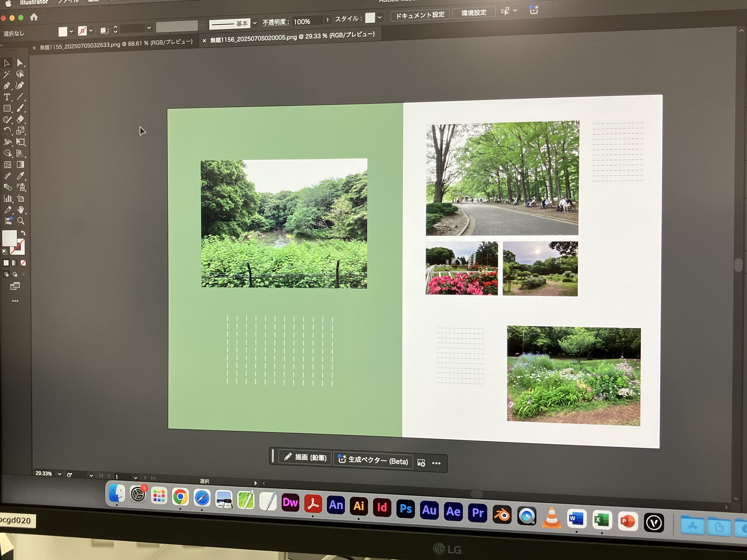Open the スタイル swatch dropdown
747x560 pixels.
(x=380, y=17)
